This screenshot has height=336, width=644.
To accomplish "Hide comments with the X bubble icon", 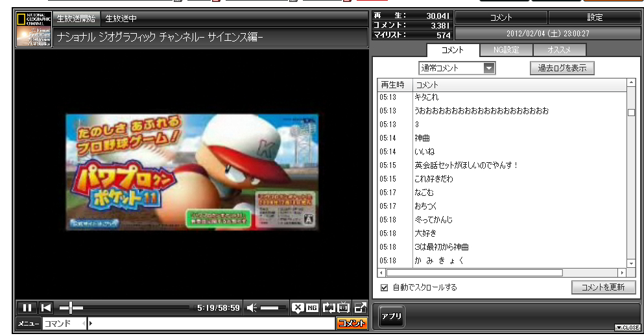I will (x=297, y=308).
